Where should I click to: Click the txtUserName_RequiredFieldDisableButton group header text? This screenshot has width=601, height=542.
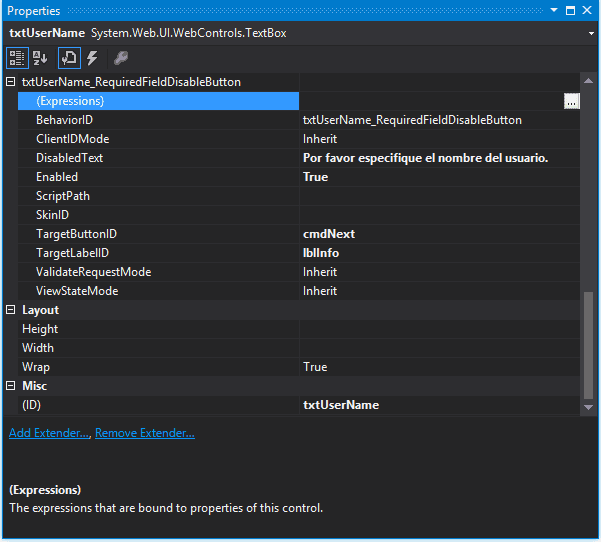pyautogui.click(x=131, y=82)
